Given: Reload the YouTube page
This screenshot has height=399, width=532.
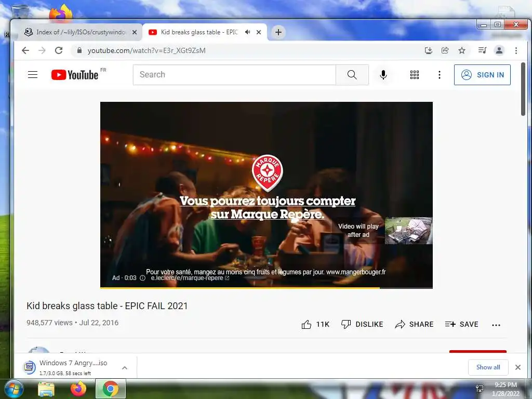Looking at the screenshot, I should click(59, 50).
